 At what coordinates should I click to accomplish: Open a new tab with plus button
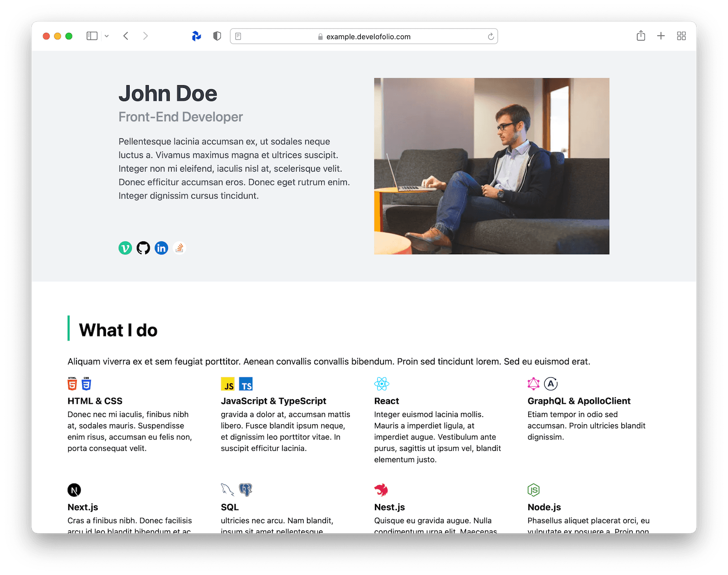[x=661, y=36]
